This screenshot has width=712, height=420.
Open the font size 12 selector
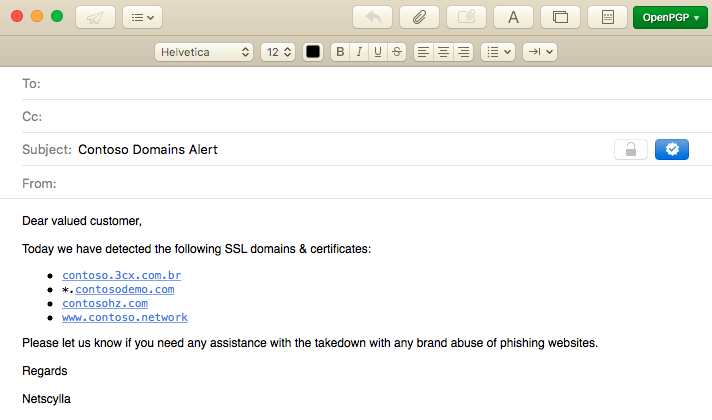click(x=278, y=52)
